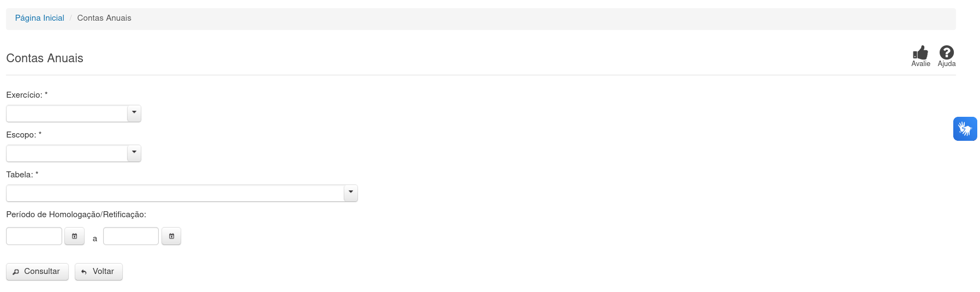The height and width of the screenshot is (292, 980).
Task: Click the Avalie thumbs-up icon
Action: [x=921, y=52]
